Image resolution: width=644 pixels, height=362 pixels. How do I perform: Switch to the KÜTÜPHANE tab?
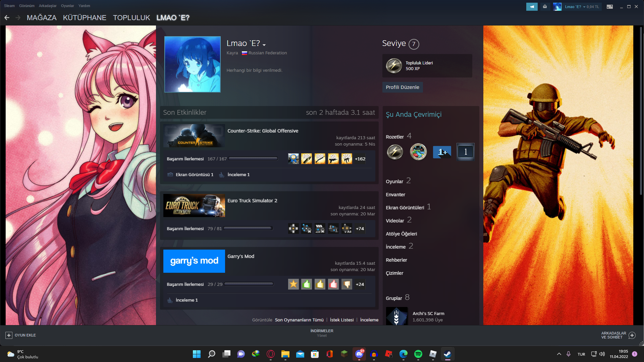[x=85, y=18]
